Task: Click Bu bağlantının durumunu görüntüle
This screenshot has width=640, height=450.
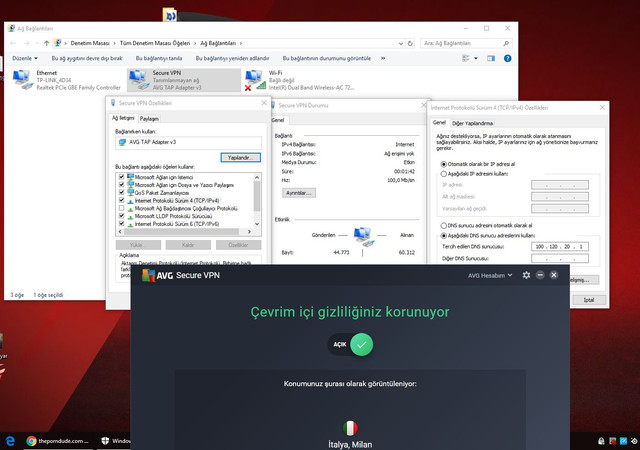Action: click(x=327, y=58)
